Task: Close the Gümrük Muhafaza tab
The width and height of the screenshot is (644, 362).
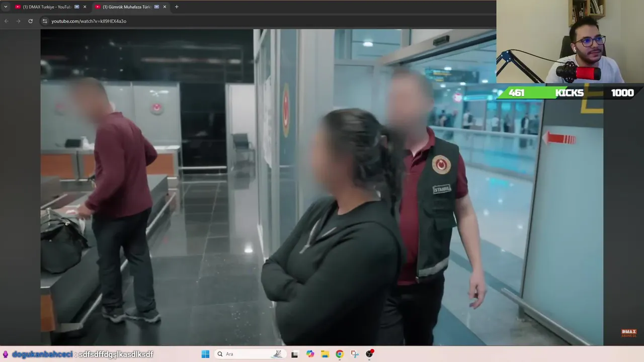Action: pyautogui.click(x=165, y=7)
